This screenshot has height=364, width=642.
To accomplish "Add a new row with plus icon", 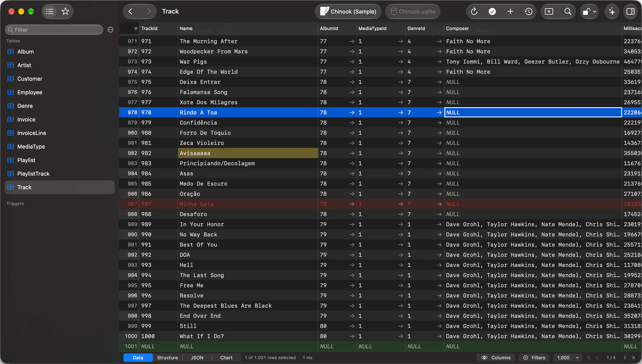I will coord(510,11).
